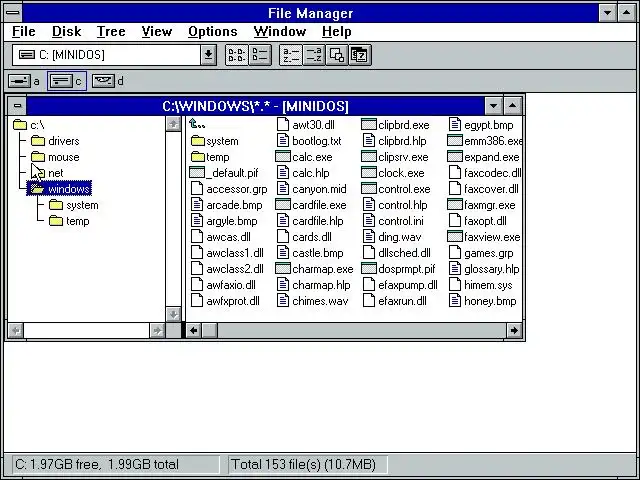The height and width of the screenshot is (480, 640).
Task: Select system subfolder in directory tree
Action: [x=73, y=205]
